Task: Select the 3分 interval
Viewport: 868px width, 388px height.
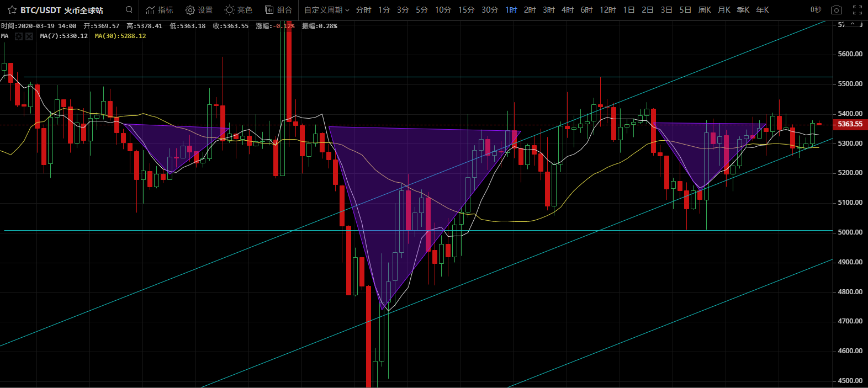Action: click(403, 10)
